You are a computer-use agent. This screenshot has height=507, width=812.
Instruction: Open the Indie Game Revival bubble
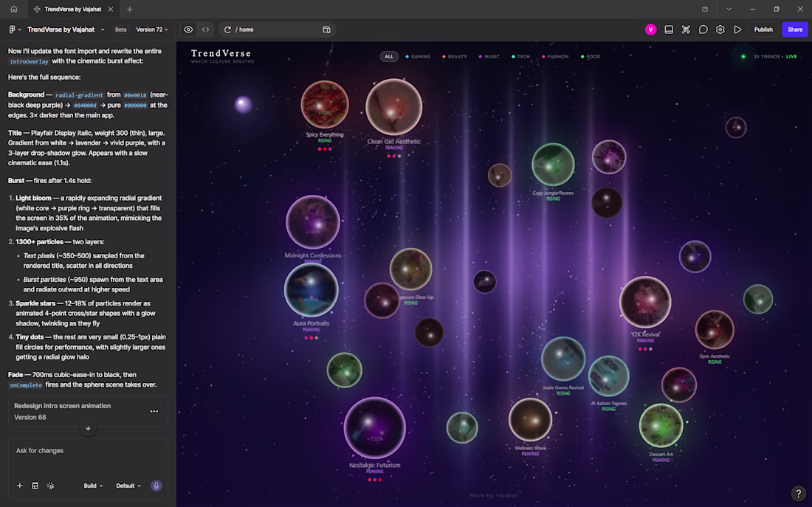point(563,359)
